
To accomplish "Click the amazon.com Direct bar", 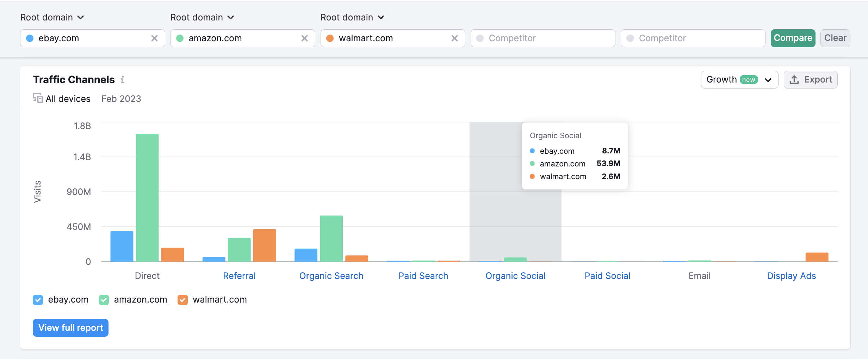I will pos(147,197).
